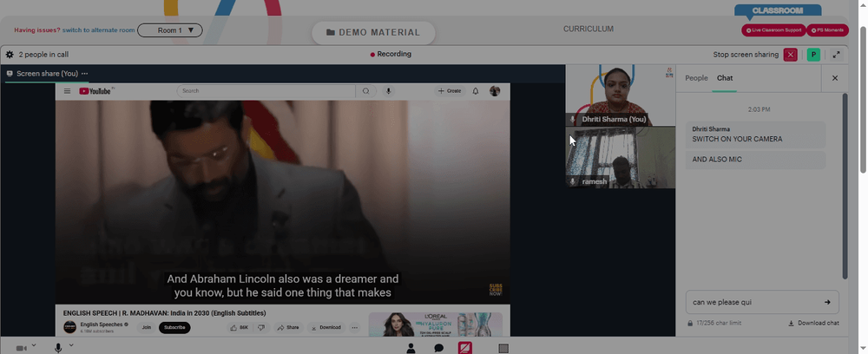Select Dhriti Sharma (You) video thumbnail
This screenshot has height=354, width=868.
[x=620, y=95]
